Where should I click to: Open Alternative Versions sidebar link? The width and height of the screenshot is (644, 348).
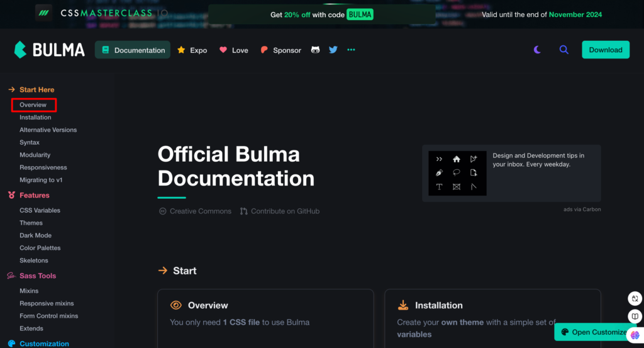point(48,130)
